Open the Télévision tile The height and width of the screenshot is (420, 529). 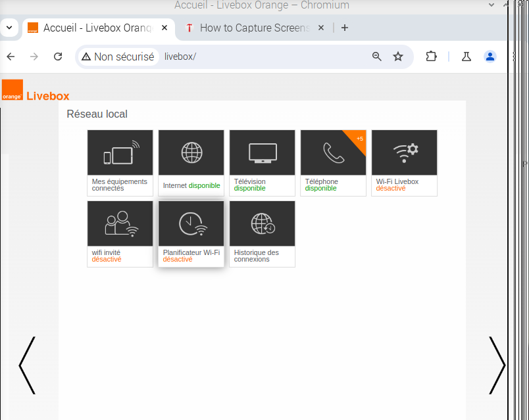[x=262, y=162]
